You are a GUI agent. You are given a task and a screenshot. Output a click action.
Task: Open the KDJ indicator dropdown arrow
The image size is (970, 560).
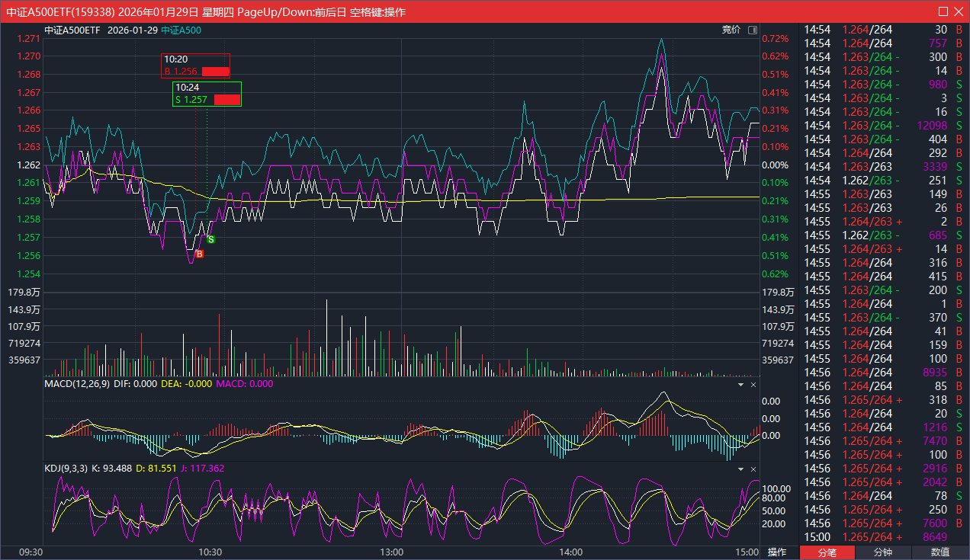point(740,469)
